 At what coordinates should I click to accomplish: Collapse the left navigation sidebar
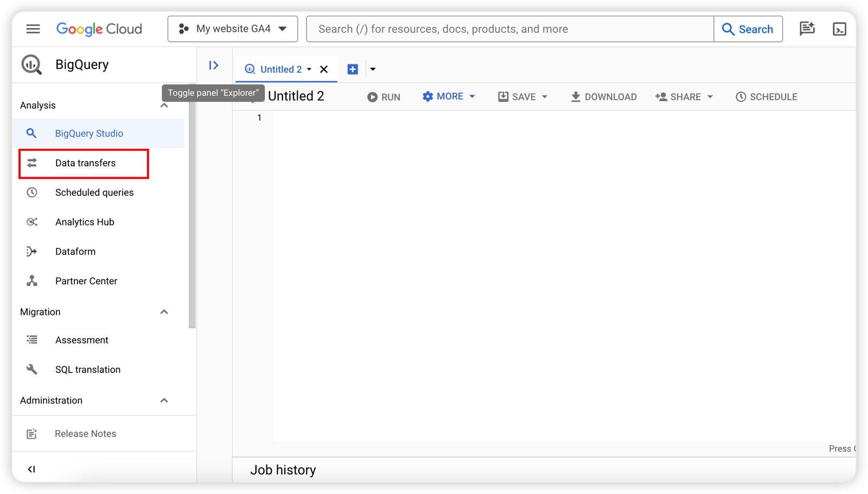[x=31, y=469]
